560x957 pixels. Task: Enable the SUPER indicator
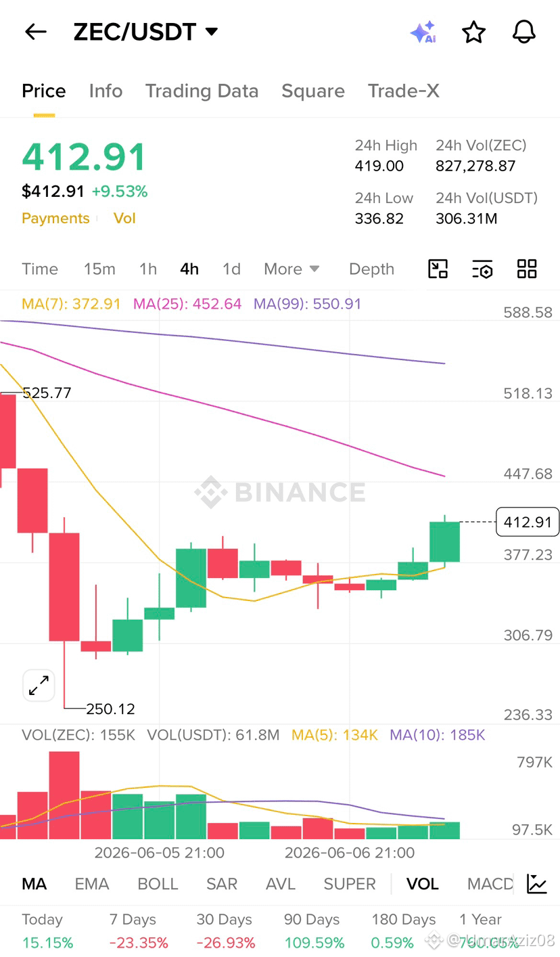(x=350, y=884)
